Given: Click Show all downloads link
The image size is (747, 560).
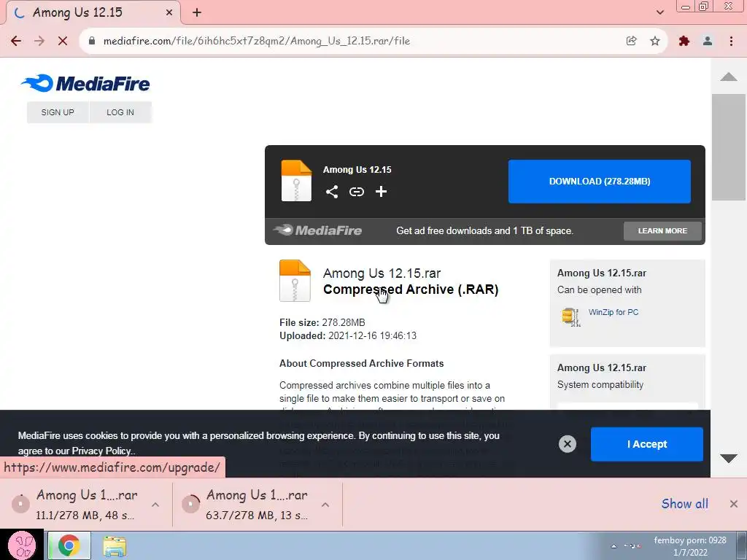Looking at the screenshot, I should pyautogui.click(x=684, y=504).
